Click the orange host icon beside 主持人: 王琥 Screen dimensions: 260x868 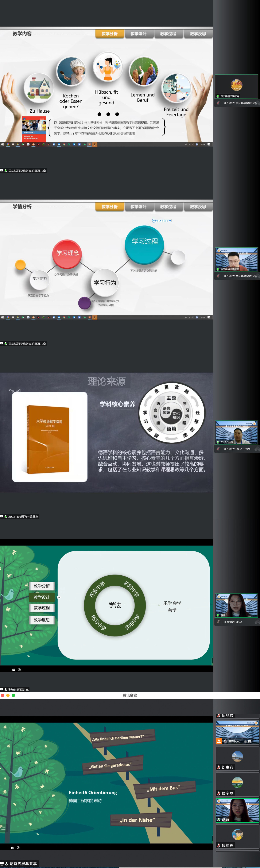pyautogui.click(x=219, y=741)
